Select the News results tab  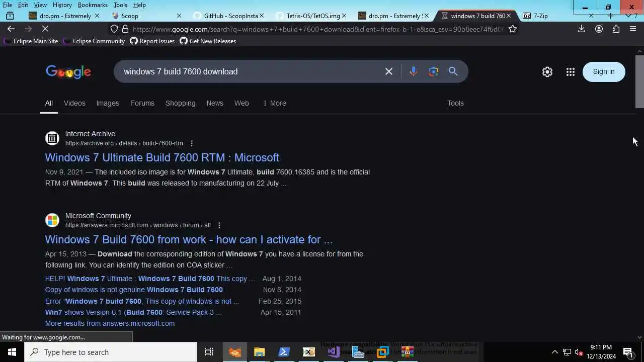(215, 103)
